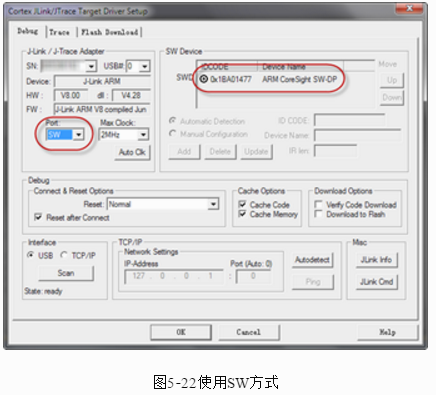Click the Cancel button
The width and height of the screenshot is (436, 395).
pyautogui.click(x=249, y=332)
